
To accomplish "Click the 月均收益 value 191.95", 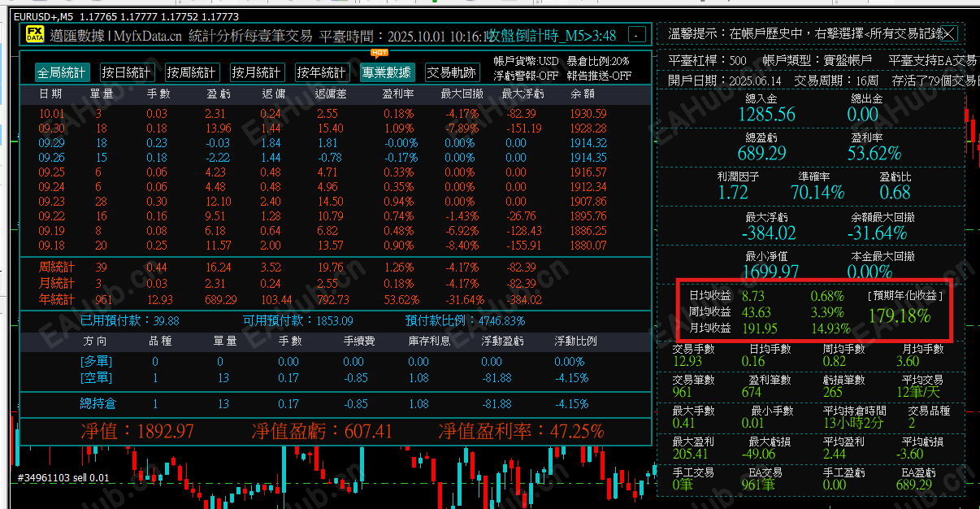I will (758, 328).
